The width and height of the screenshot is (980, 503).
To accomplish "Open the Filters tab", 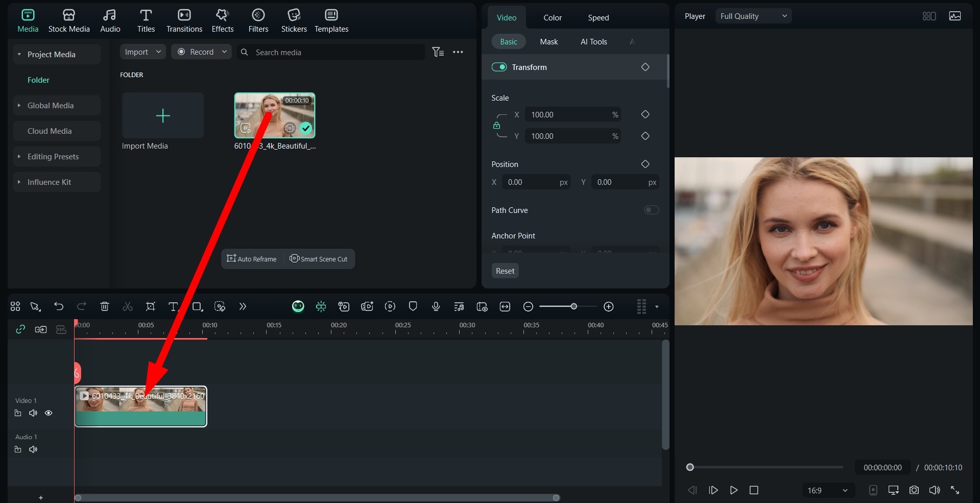I will tap(258, 21).
